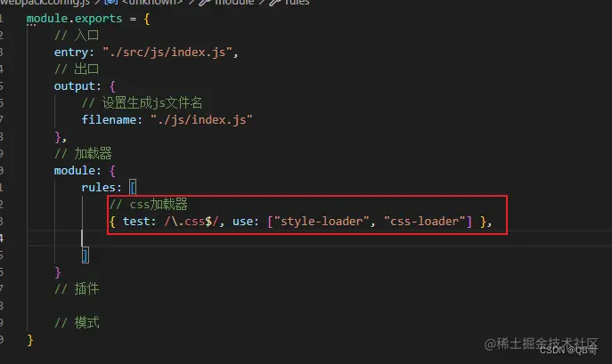This screenshot has width=612, height=364.
Task: Click 'module.exports' on first code line
Action: (74, 19)
